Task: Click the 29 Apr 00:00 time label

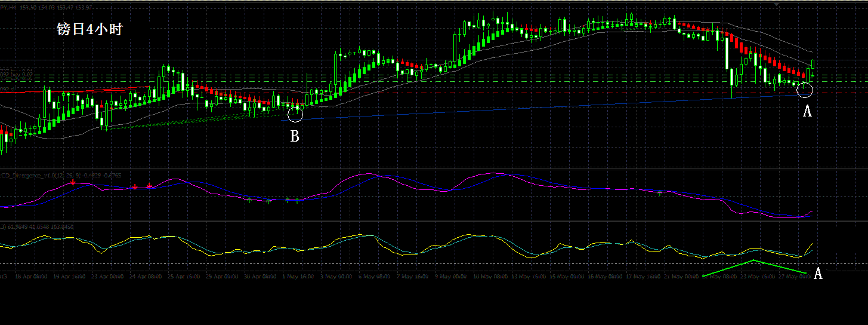Action: 222,276
